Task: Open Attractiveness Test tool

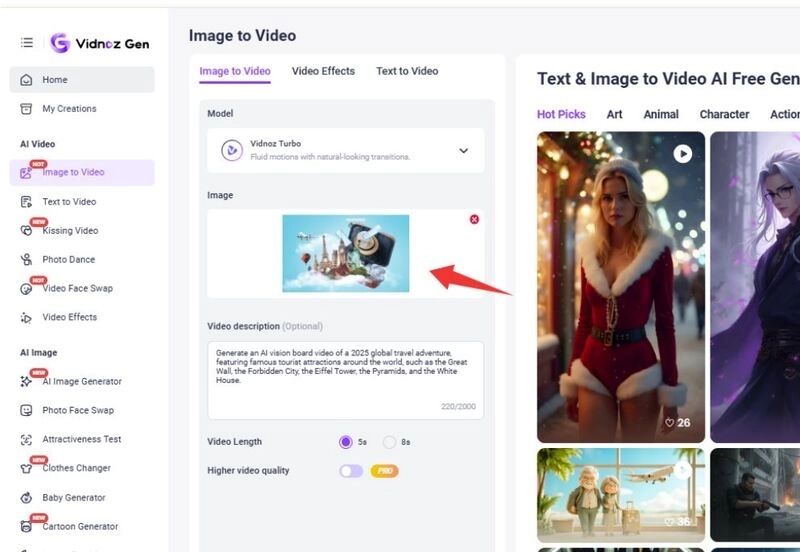Action: point(82,439)
